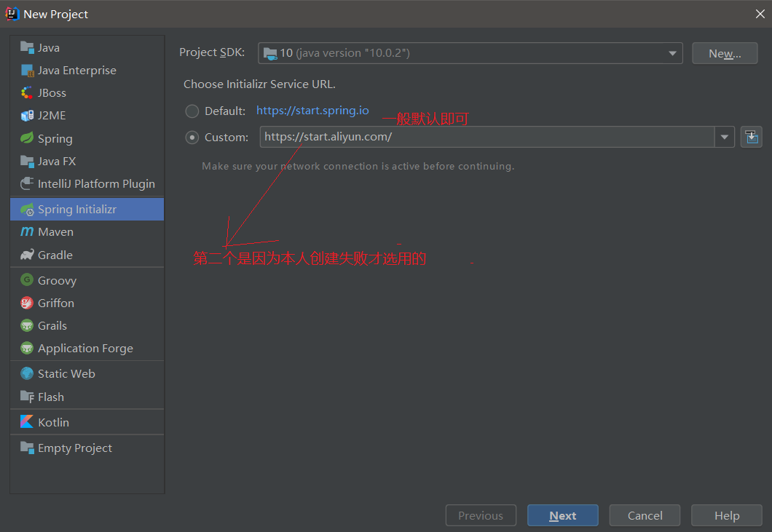The width and height of the screenshot is (772, 532).
Task: Select the Custom service URL radio button
Action: click(x=192, y=138)
